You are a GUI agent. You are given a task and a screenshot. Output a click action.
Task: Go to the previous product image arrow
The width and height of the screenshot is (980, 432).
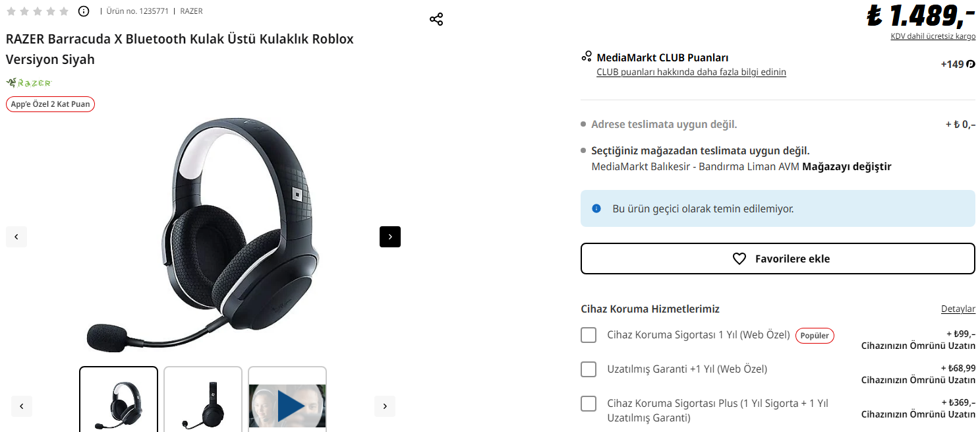coord(16,237)
